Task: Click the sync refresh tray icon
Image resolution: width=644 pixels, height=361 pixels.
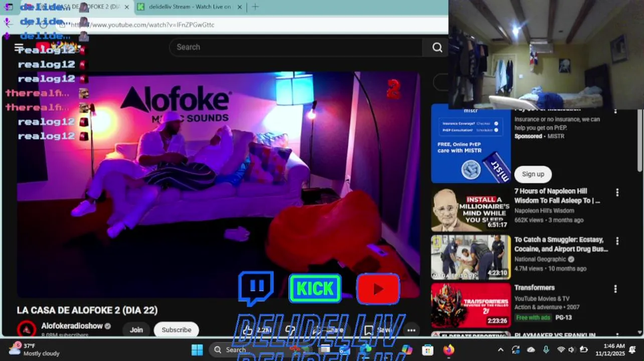Action: [x=516, y=350]
